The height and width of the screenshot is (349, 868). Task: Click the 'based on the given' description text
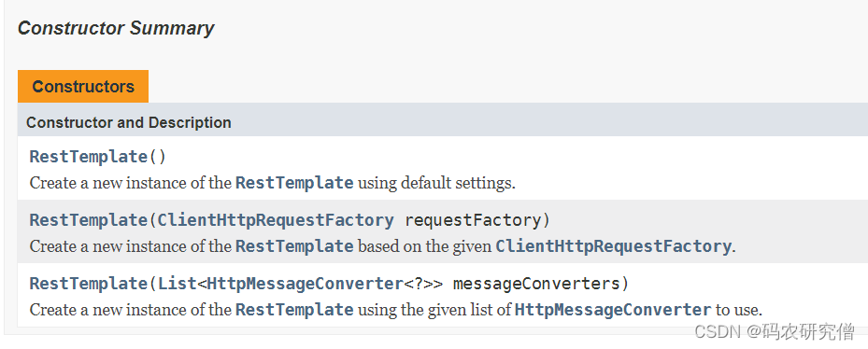click(424, 246)
